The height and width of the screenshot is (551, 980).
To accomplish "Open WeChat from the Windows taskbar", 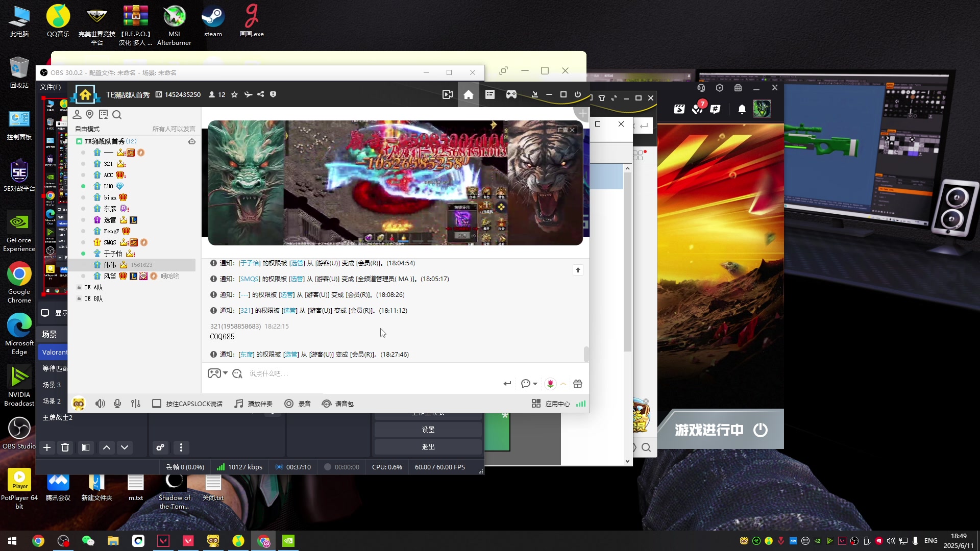I will [88, 541].
